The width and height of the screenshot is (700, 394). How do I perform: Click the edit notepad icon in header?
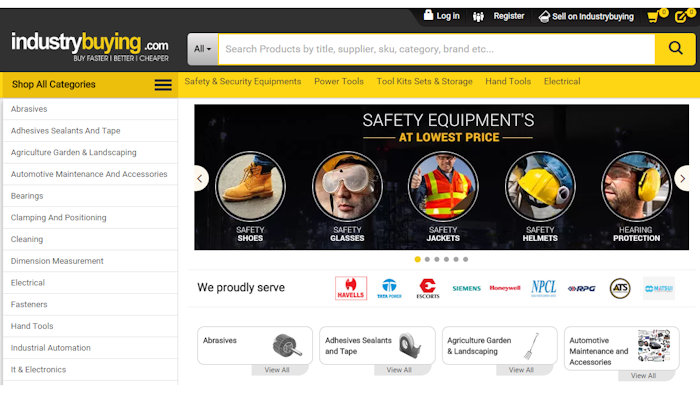pos(681,17)
